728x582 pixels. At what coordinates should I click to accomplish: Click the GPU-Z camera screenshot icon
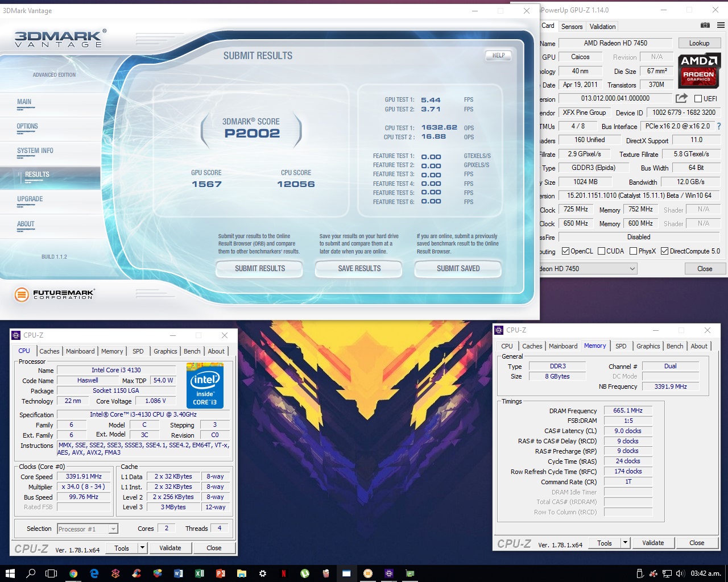[705, 26]
